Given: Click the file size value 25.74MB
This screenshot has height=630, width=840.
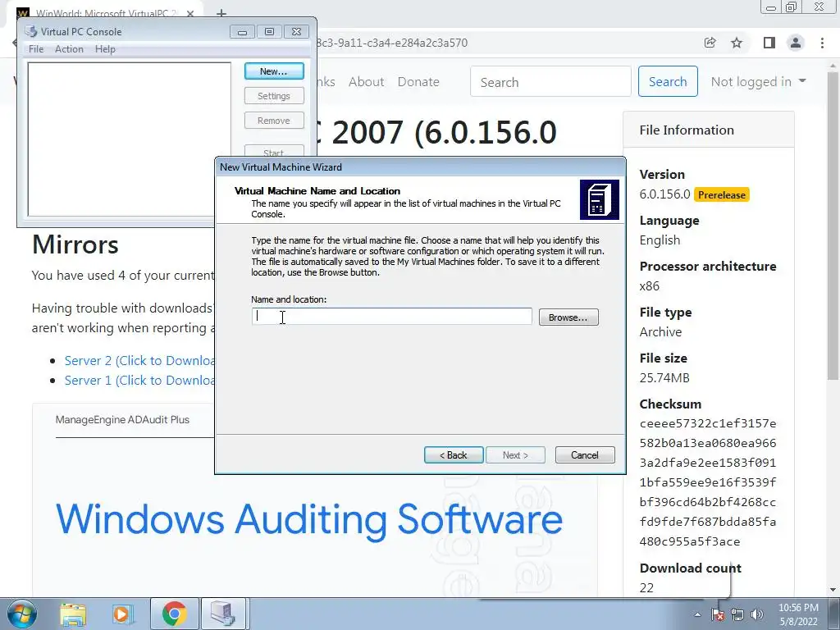Looking at the screenshot, I should tap(664, 377).
